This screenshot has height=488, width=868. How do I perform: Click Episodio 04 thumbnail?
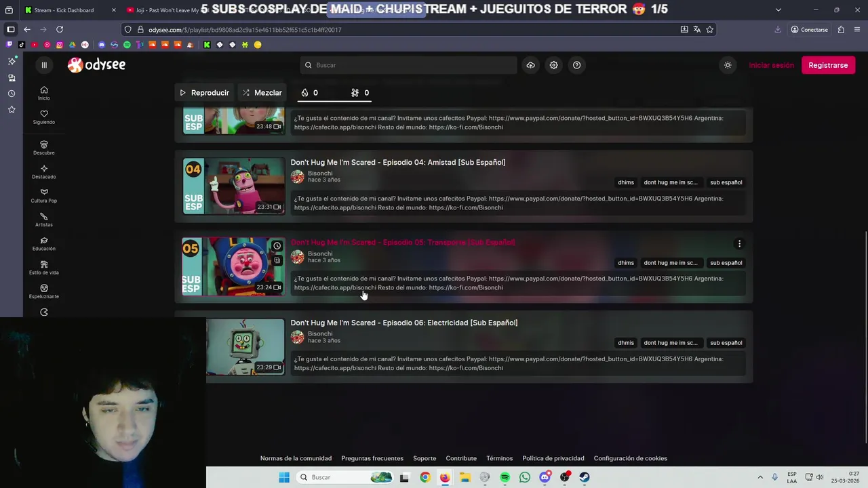point(234,186)
